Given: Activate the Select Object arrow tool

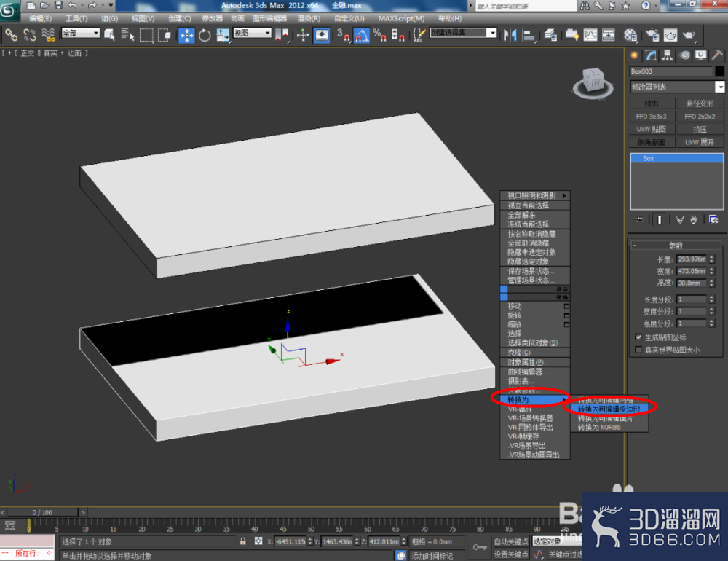Looking at the screenshot, I should coord(110,35).
